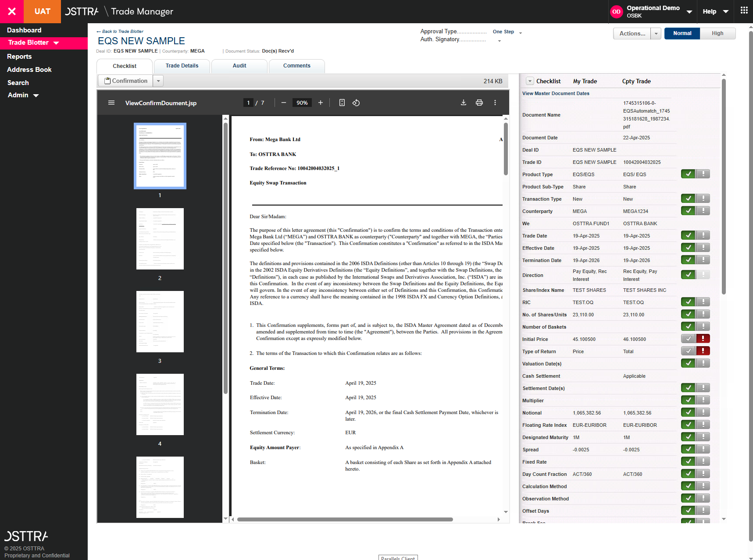The image size is (753, 560).
Task: Open Auth. Signatory dropdown
Action: click(x=499, y=41)
